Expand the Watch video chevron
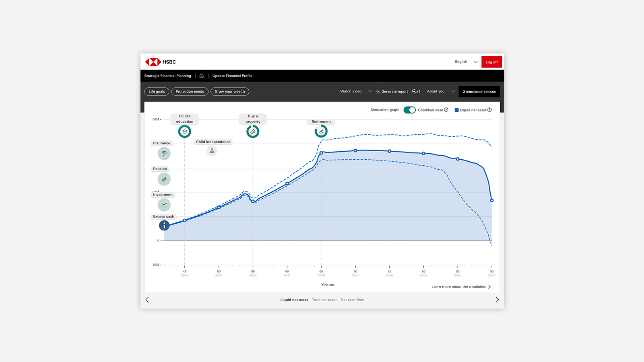This screenshot has width=644, height=362. (370, 92)
